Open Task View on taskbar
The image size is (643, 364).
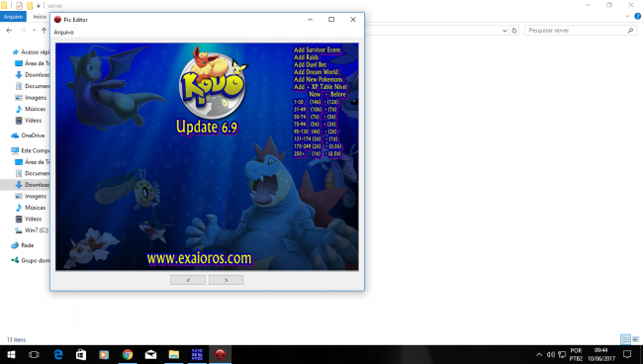point(34,354)
